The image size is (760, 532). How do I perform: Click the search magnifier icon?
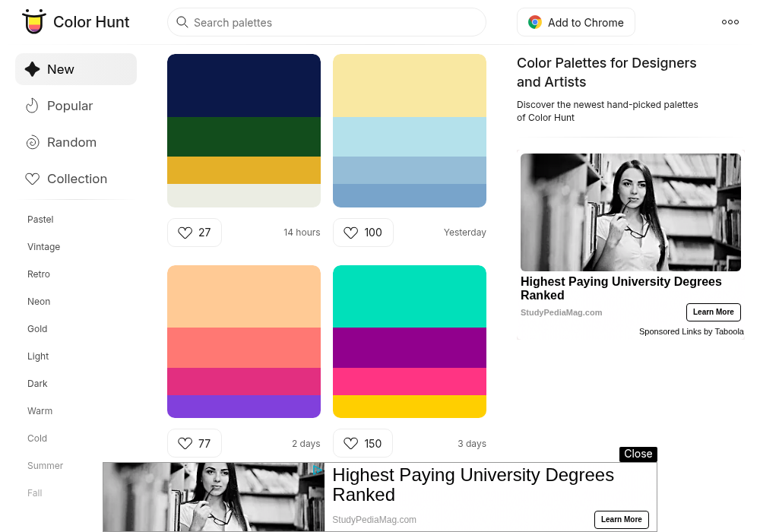click(182, 22)
